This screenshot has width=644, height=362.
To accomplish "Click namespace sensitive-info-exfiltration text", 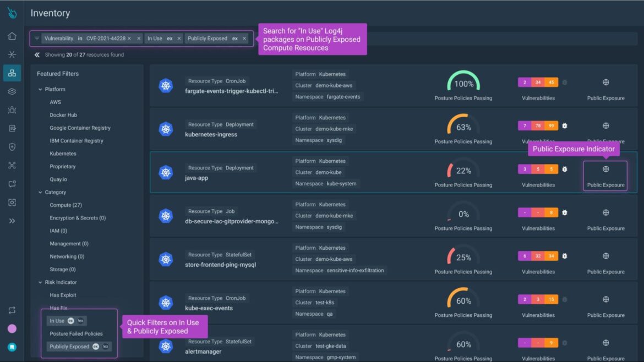I will (355, 271).
